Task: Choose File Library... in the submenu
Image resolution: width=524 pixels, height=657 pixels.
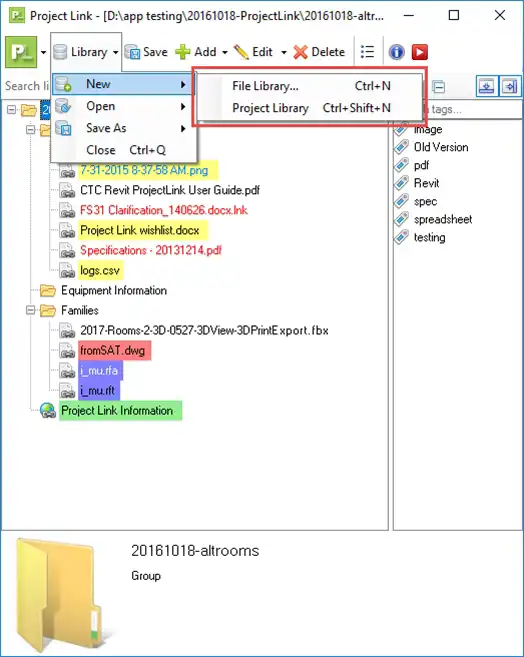Action: pyautogui.click(x=311, y=86)
